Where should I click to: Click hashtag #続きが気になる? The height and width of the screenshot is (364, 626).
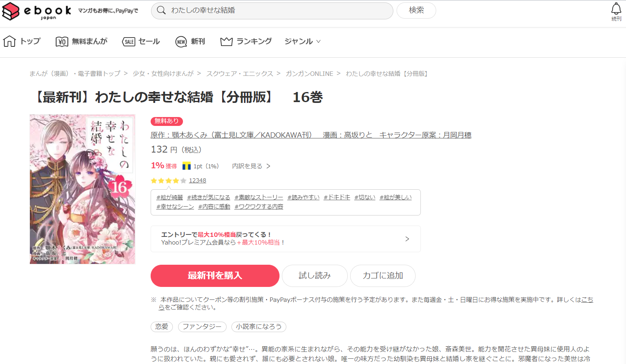[x=208, y=197]
